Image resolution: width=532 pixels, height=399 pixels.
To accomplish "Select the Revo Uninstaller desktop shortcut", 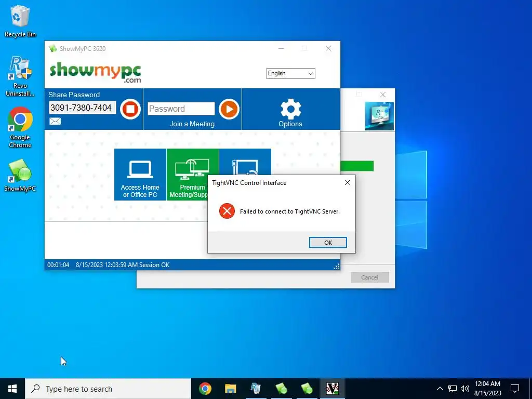I will [x=20, y=76].
